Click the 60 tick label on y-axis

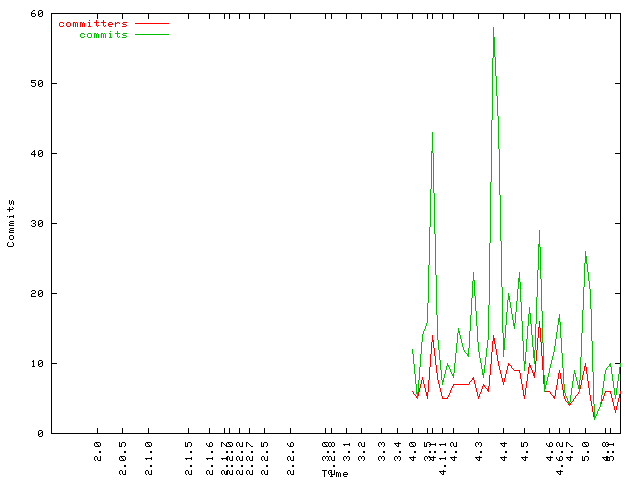tap(37, 13)
